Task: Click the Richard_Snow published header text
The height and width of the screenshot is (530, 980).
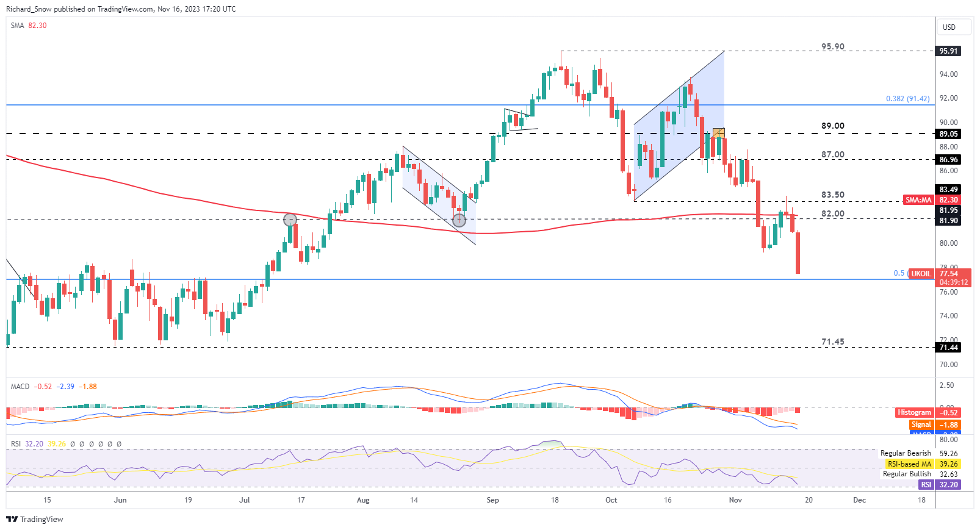Action: pyautogui.click(x=121, y=9)
